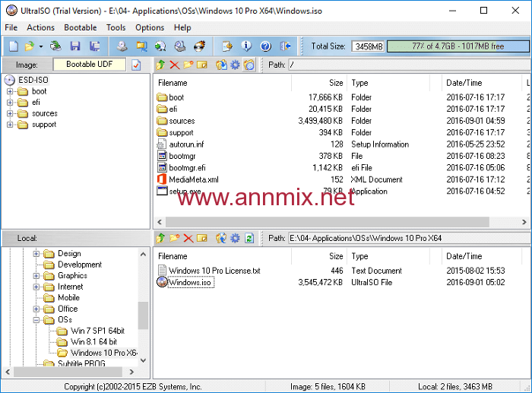The width and height of the screenshot is (532, 393).
Task: Open an ISO file with Open icon
Action: (30, 46)
